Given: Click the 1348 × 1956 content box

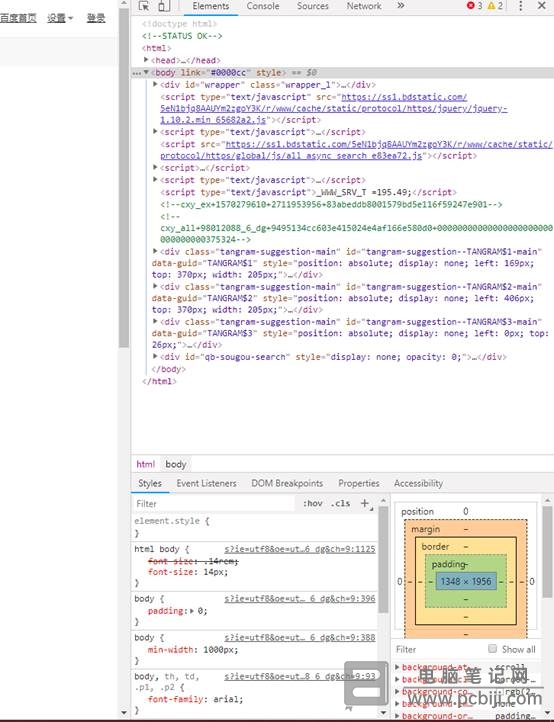Looking at the screenshot, I should pos(466,581).
